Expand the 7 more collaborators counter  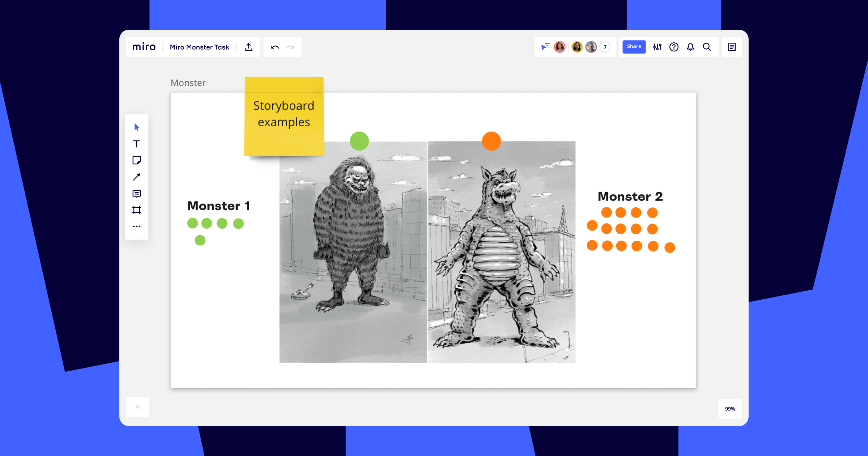tap(605, 47)
